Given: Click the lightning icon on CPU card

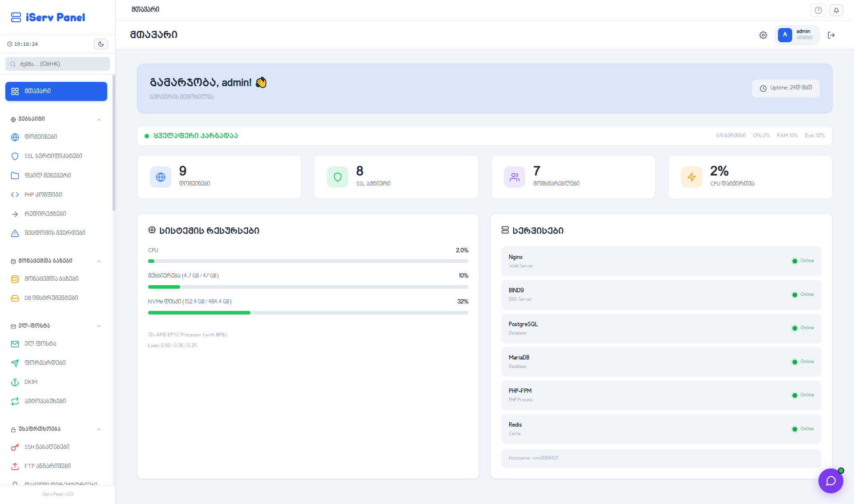Looking at the screenshot, I should 692,177.
